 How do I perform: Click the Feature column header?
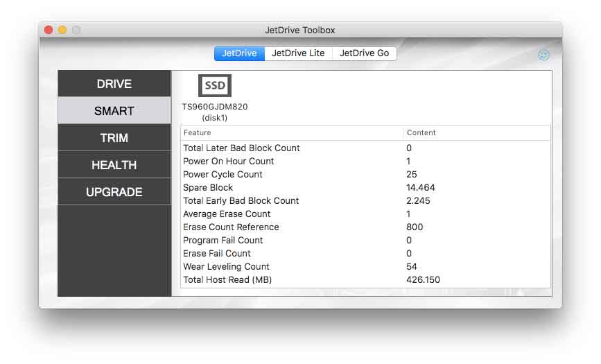[292, 132]
